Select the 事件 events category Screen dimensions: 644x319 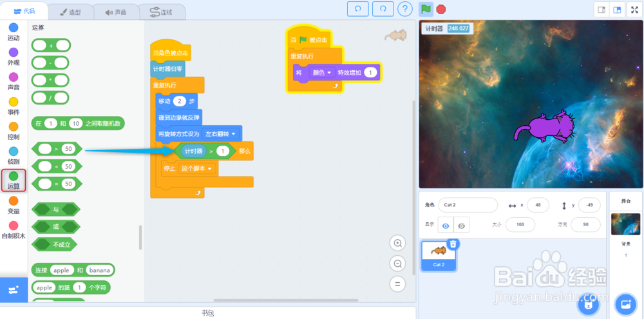click(x=14, y=106)
